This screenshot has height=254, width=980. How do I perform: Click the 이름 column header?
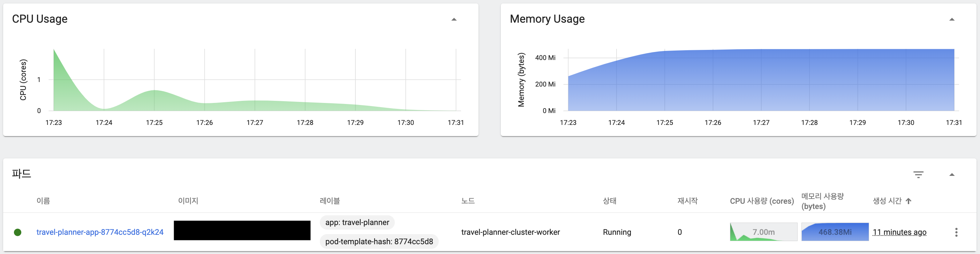pyautogui.click(x=43, y=201)
